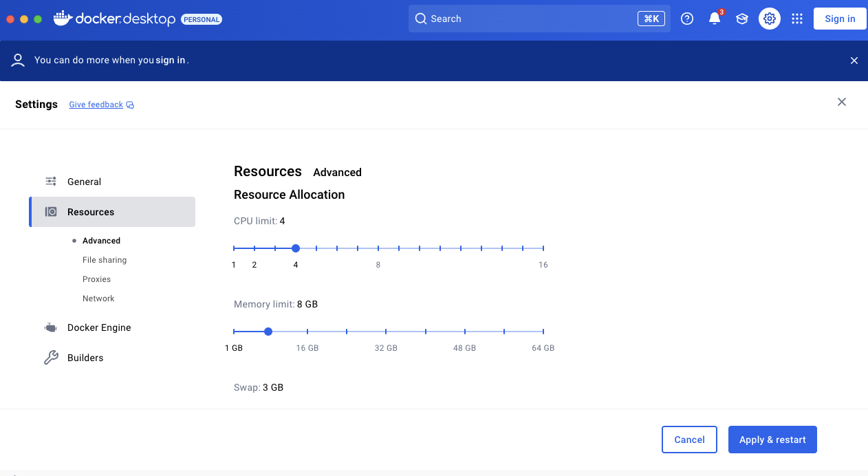Set CPU limit slider to 8
This screenshot has width=868, height=476.
(378, 248)
